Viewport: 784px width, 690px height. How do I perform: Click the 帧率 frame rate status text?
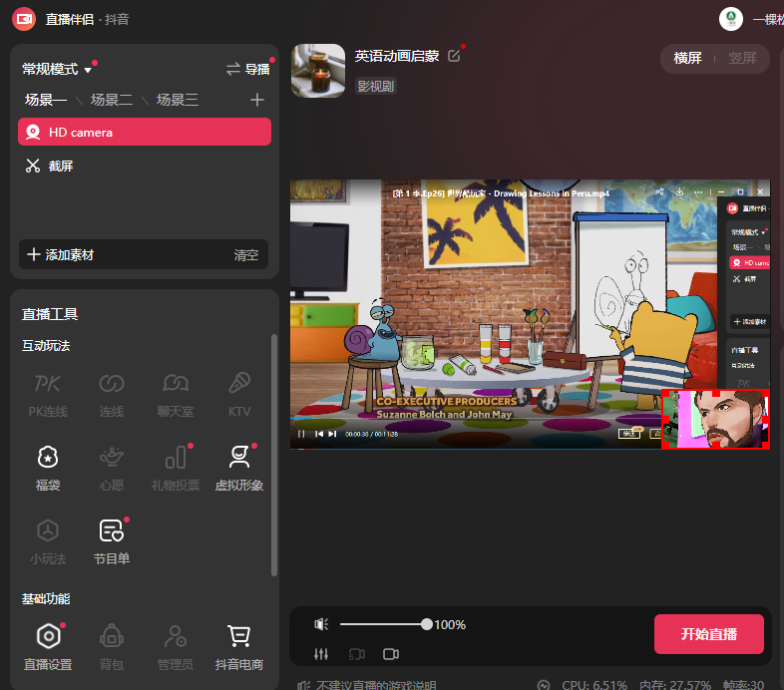(x=743, y=684)
